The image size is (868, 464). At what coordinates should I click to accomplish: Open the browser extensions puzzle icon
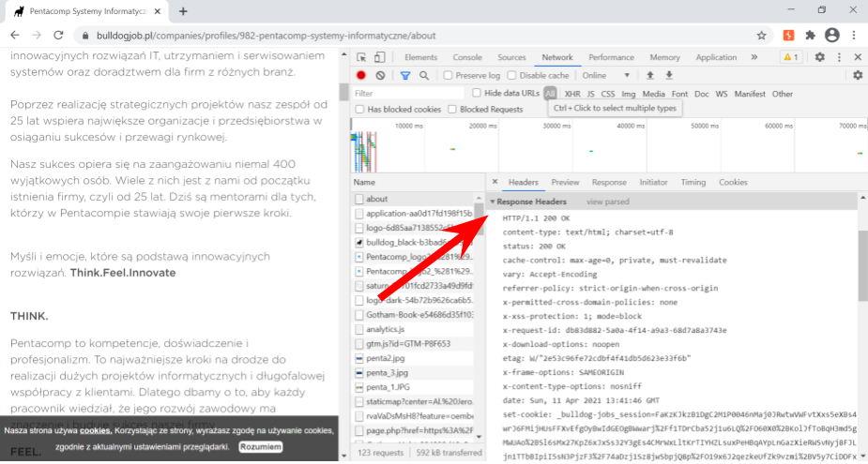coord(811,36)
